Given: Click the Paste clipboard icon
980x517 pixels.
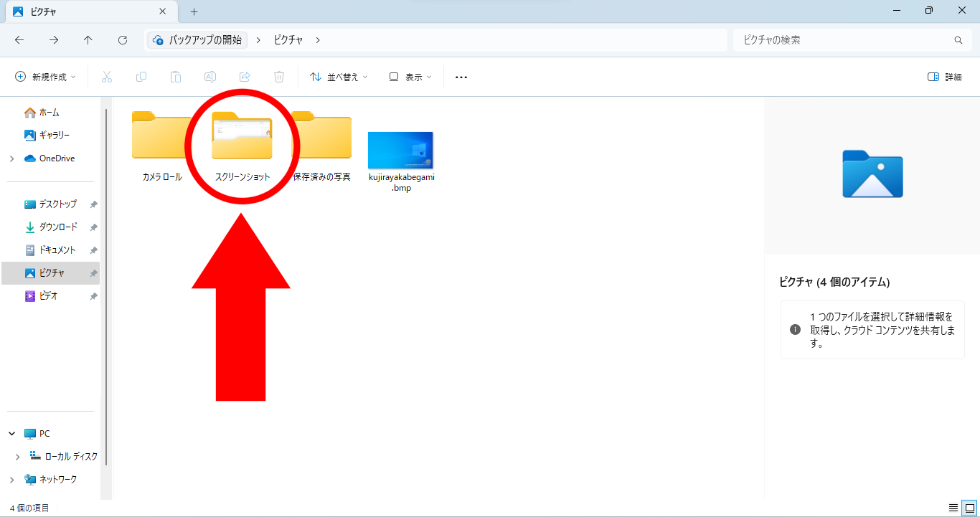Looking at the screenshot, I should [176, 77].
